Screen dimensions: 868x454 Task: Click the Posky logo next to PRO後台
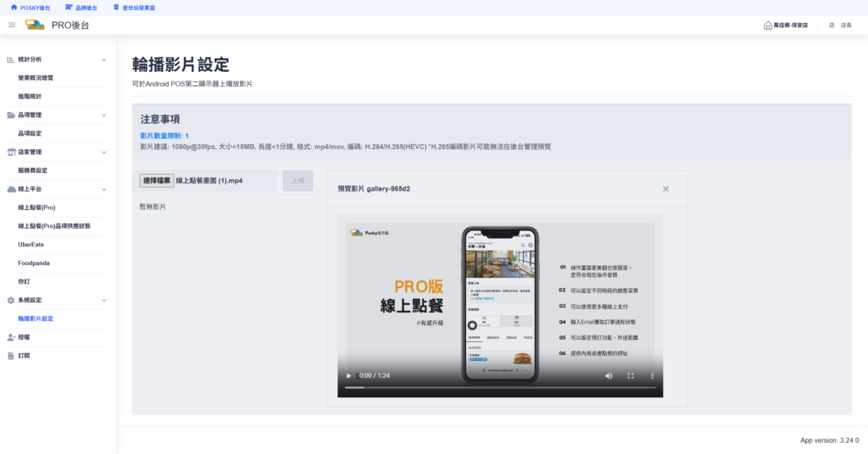[x=35, y=25]
